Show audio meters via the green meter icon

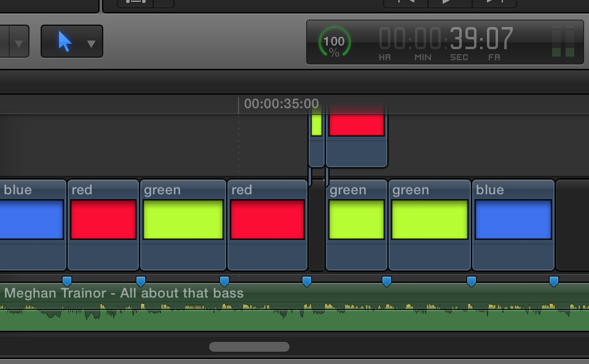(563, 42)
